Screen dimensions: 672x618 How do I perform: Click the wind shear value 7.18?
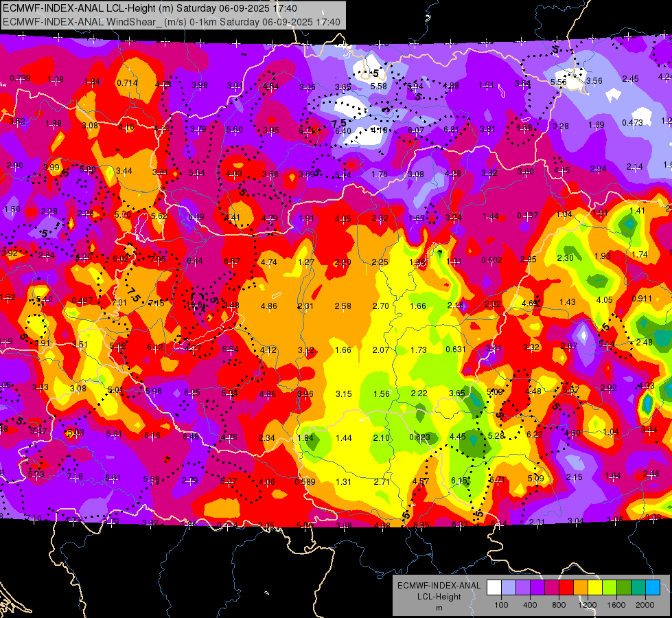point(75,477)
